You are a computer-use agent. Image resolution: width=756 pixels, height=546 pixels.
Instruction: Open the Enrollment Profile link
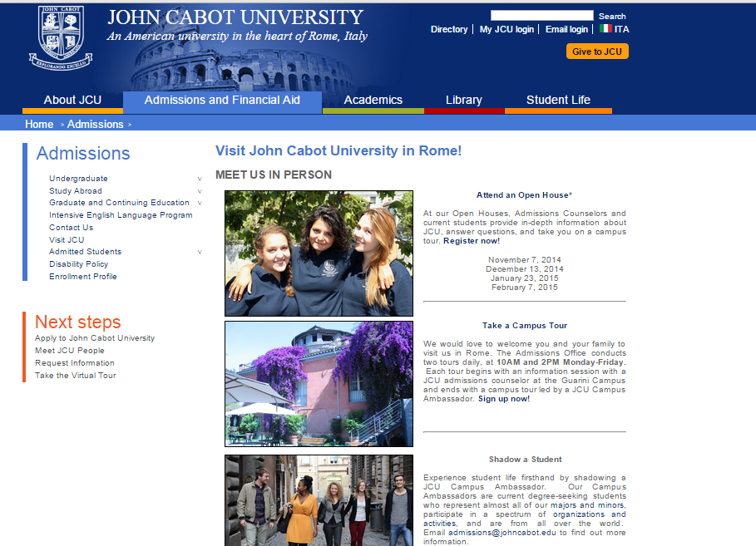[83, 277]
